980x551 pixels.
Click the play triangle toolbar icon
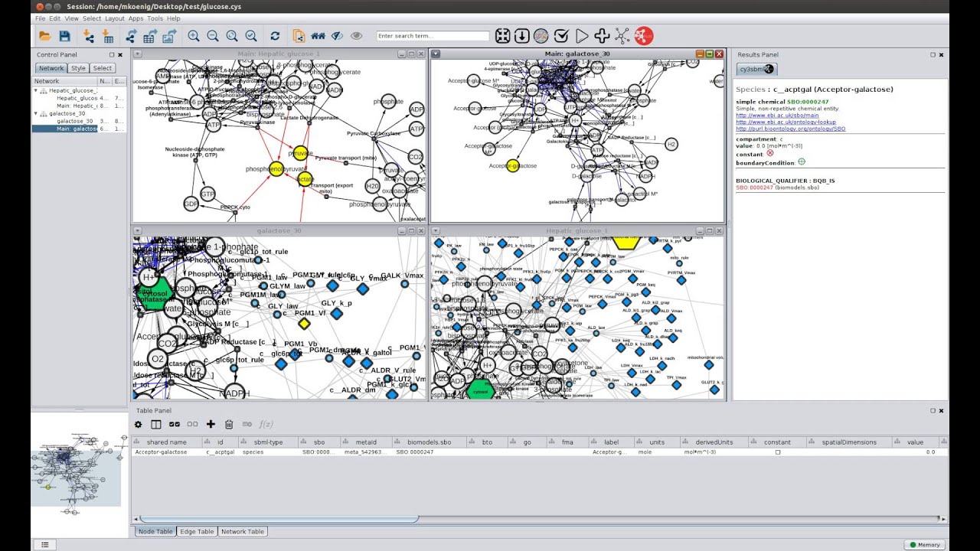pos(582,36)
